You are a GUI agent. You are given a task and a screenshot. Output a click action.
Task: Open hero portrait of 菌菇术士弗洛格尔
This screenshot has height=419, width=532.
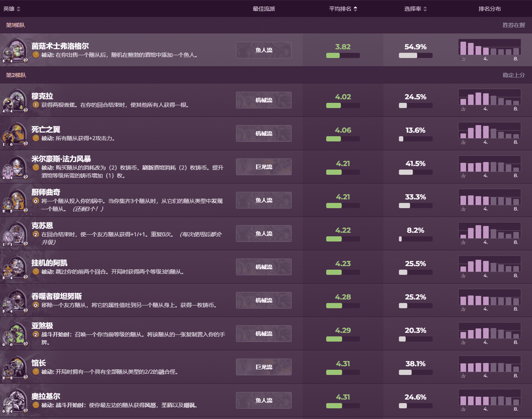click(15, 50)
